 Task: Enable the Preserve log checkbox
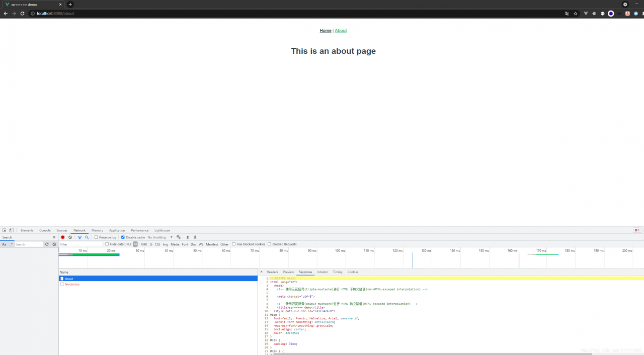coord(96,237)
